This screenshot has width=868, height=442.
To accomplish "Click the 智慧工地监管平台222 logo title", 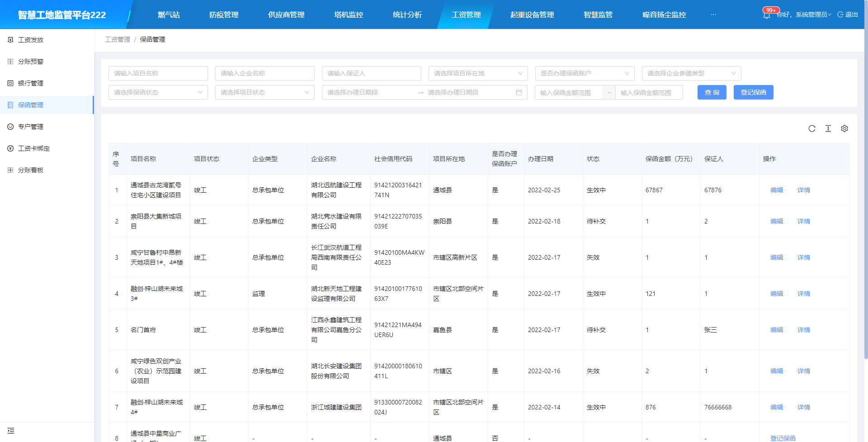I will coord(62,15).
